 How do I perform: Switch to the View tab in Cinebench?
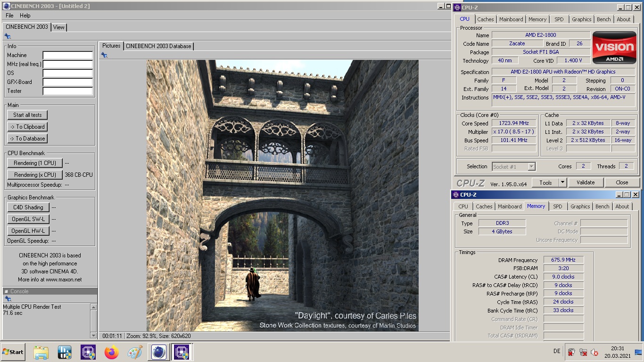point(59,27)
